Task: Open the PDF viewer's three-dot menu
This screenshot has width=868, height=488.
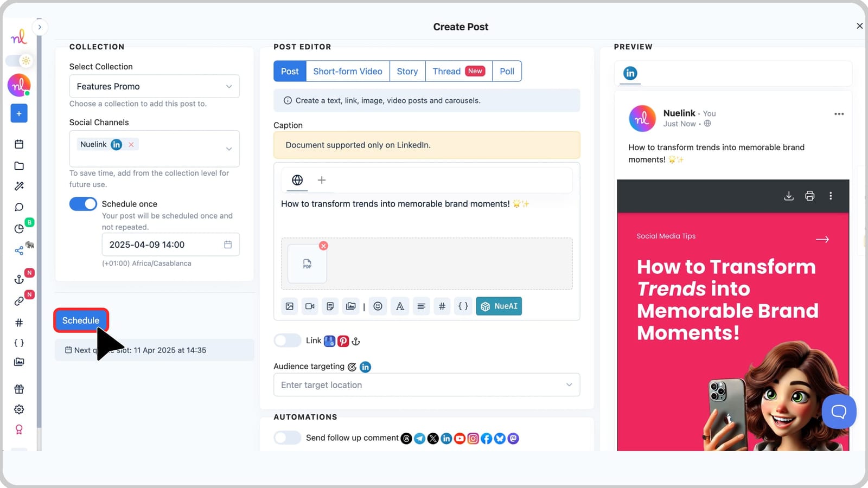Action: pyautogui.click(x=831, y=196)
